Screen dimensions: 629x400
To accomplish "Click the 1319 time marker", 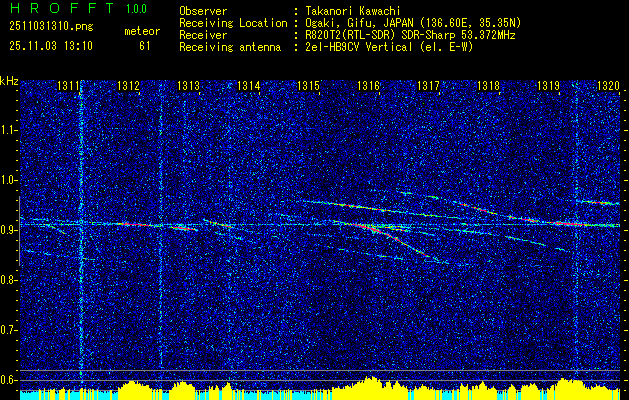I will tap(548, 86).
